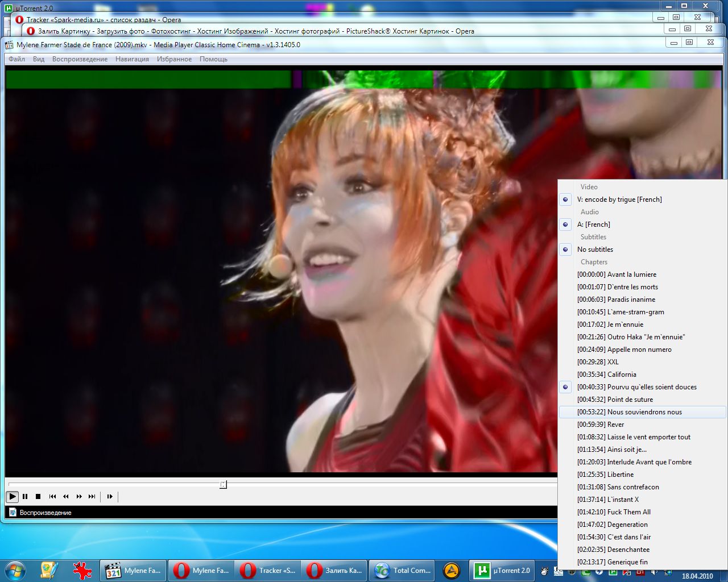Choose the 'No subtitles' option
Screen dimensions: 728x582
click(x=643, y=250)
